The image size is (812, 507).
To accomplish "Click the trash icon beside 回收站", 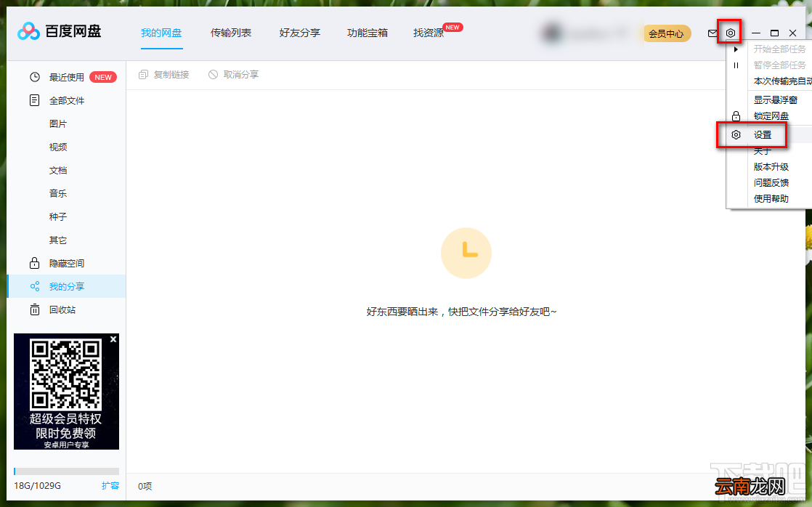I will pos(35,309).
